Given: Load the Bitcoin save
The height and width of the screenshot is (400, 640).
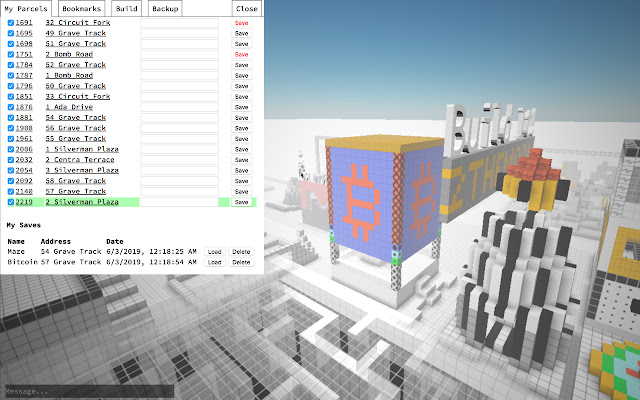Looking at the screenshot, I should [x=214, y=262].
